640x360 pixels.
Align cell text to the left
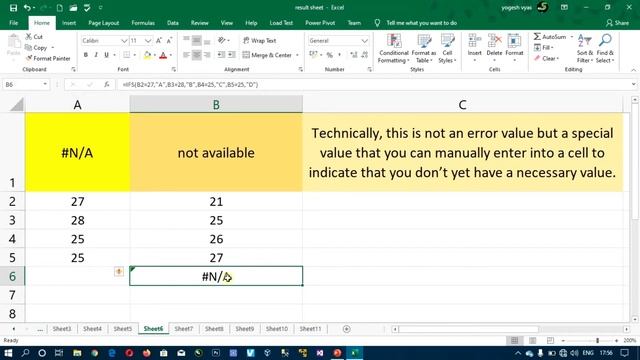(186, 55)
